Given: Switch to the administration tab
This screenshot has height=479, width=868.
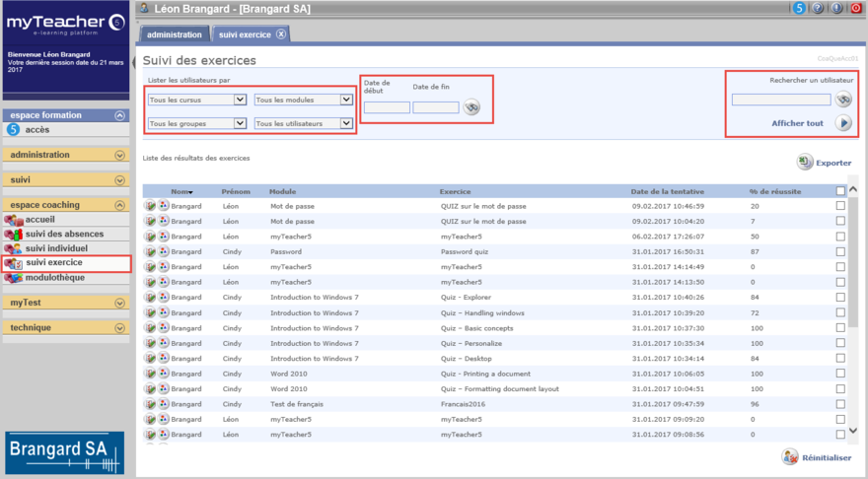Looking at the screenshot, I should pos(175,34).
